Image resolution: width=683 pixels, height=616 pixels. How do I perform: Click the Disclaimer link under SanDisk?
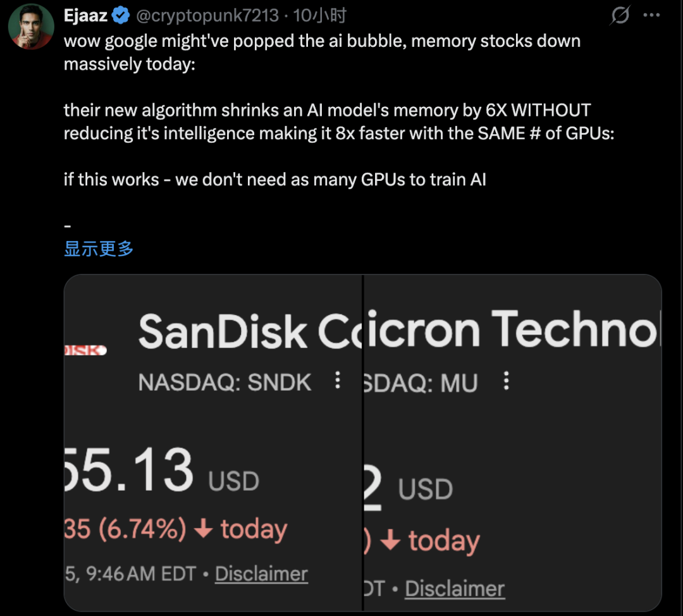[x=261, y=574]
